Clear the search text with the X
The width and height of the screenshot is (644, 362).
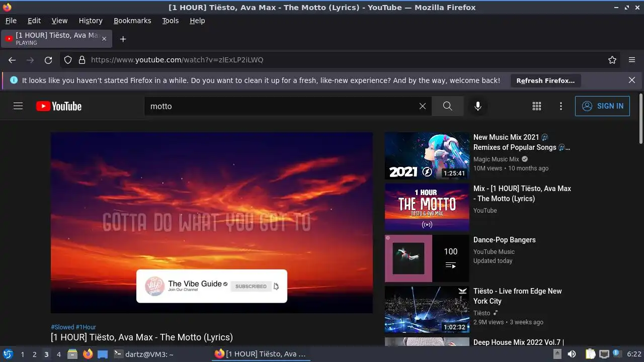pyautogui.click(x=423, y=106)
